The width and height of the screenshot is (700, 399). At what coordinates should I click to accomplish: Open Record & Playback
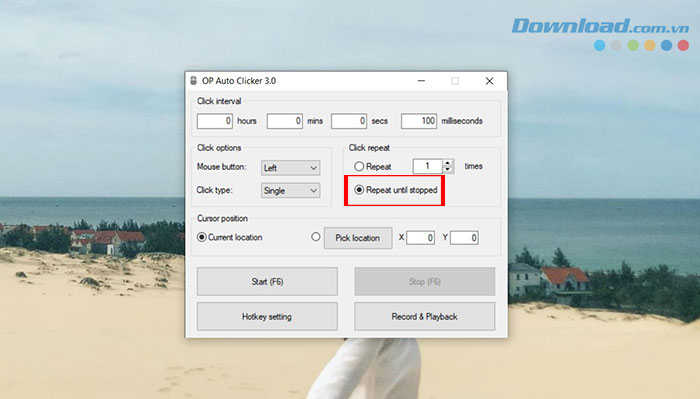(425, 316)
